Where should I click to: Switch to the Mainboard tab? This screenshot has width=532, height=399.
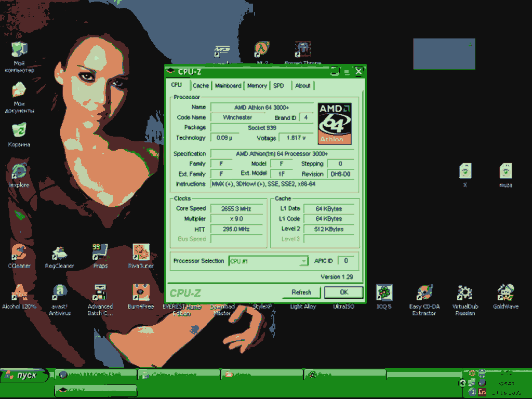[x=228, y=86]
